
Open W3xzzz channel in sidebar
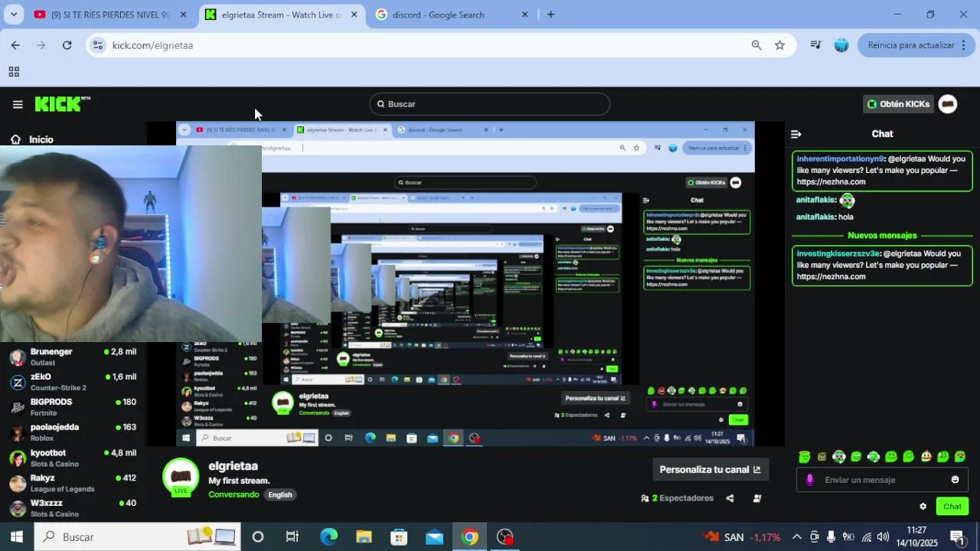pyautogui.click(x=73, y=508)
